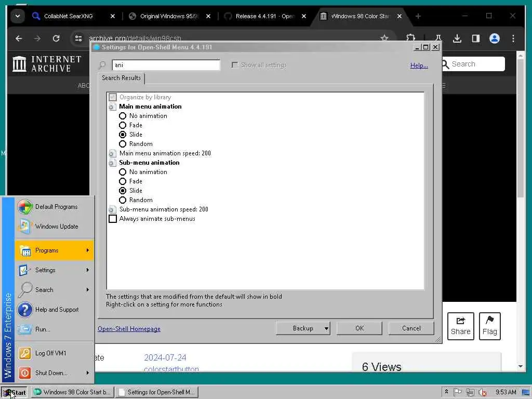
Task: Open Help and Support icon
Action: [25, 310]
